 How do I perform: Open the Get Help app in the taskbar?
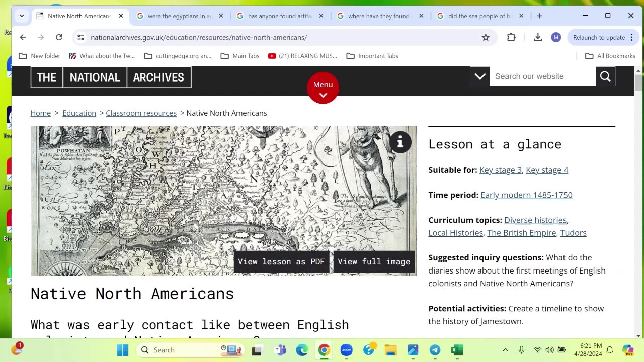coord(369,350)
